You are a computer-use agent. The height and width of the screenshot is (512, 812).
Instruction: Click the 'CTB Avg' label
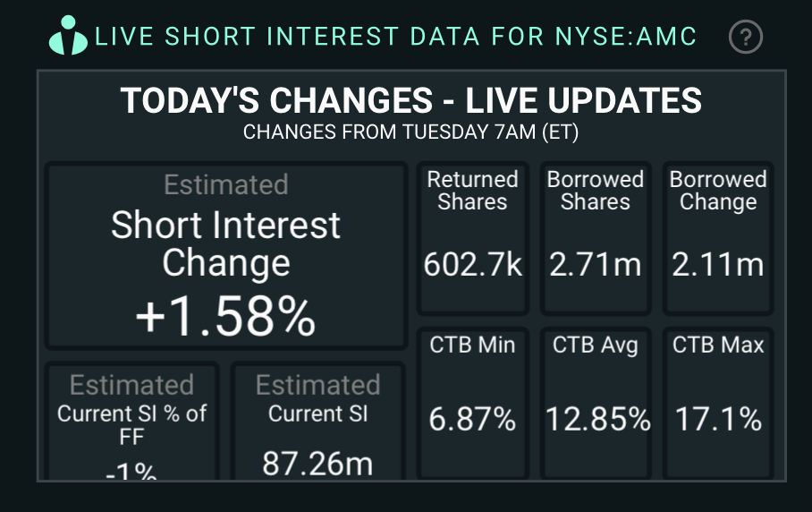596,345
